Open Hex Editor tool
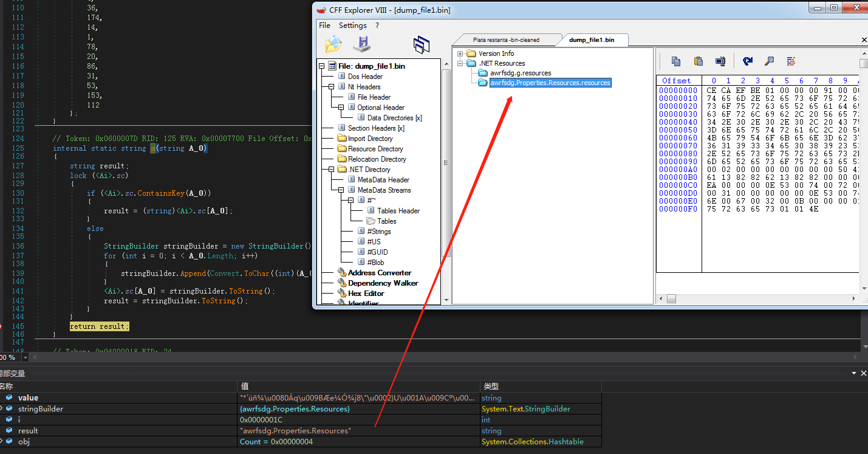Viewport: 868px width, 454px height. (x=366, y=294)
